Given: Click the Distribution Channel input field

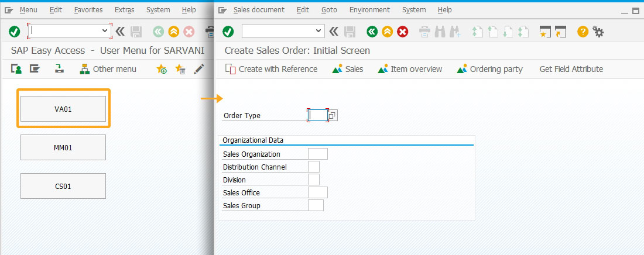Looking at the screenshot, I should click(x=314, y=167).
